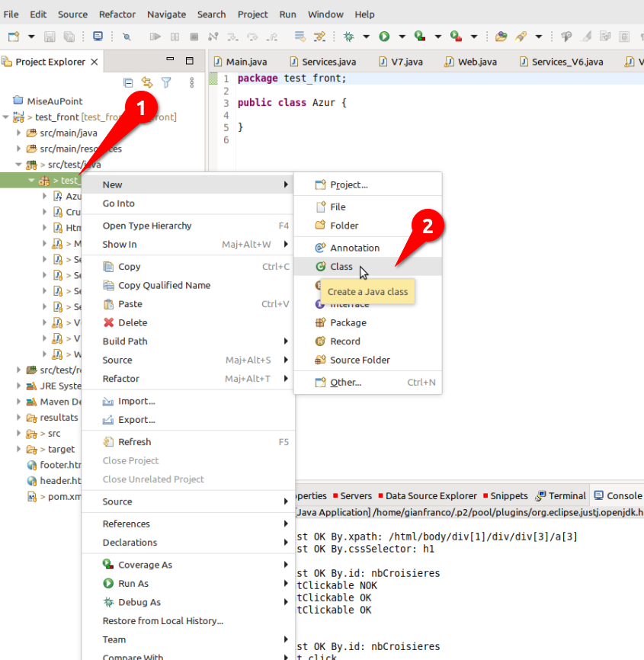Click the Save disk toolbar icon
644x660 pixels.
click(50, 36)
